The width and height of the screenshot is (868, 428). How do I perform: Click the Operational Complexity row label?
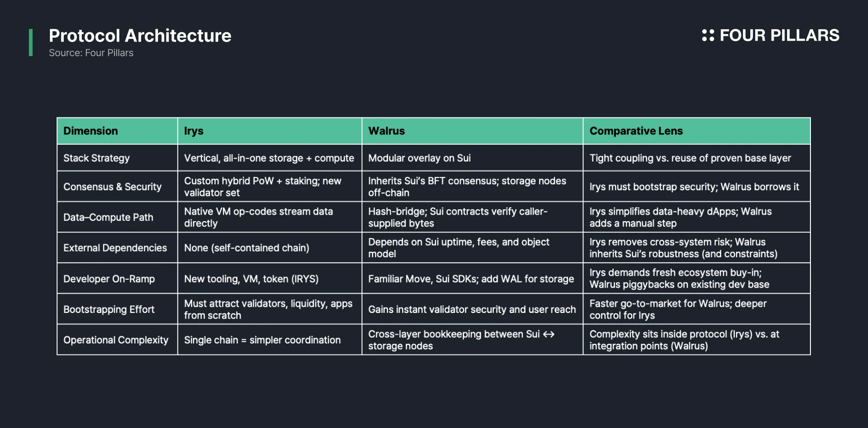116,340
